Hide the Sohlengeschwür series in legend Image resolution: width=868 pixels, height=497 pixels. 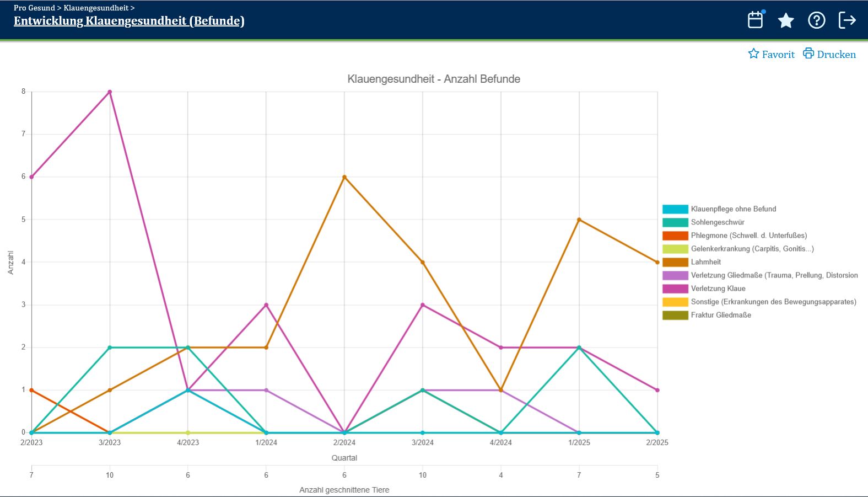[x=717, y=222]
